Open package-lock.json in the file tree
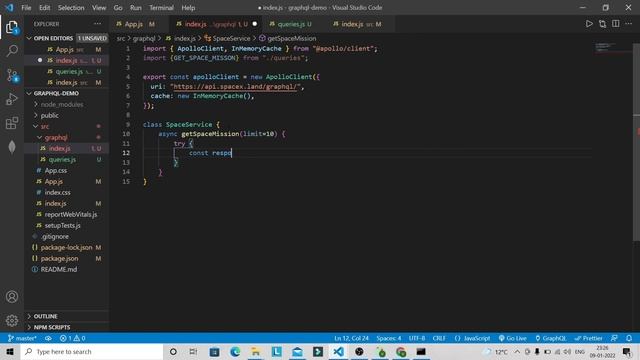The image size is (640, 360). (66, 247)
